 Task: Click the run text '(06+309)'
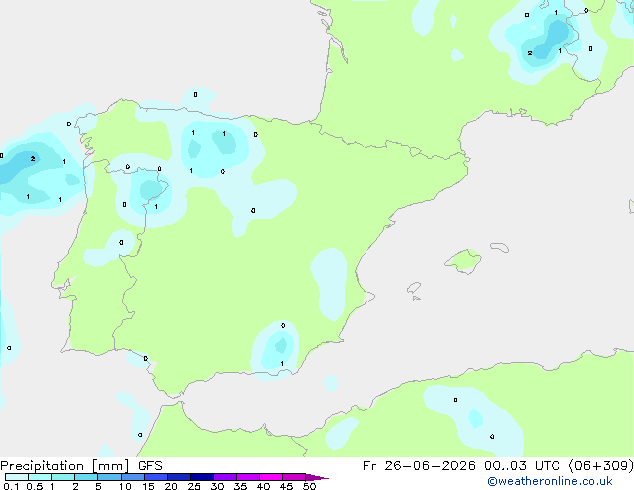click(601, 466)
